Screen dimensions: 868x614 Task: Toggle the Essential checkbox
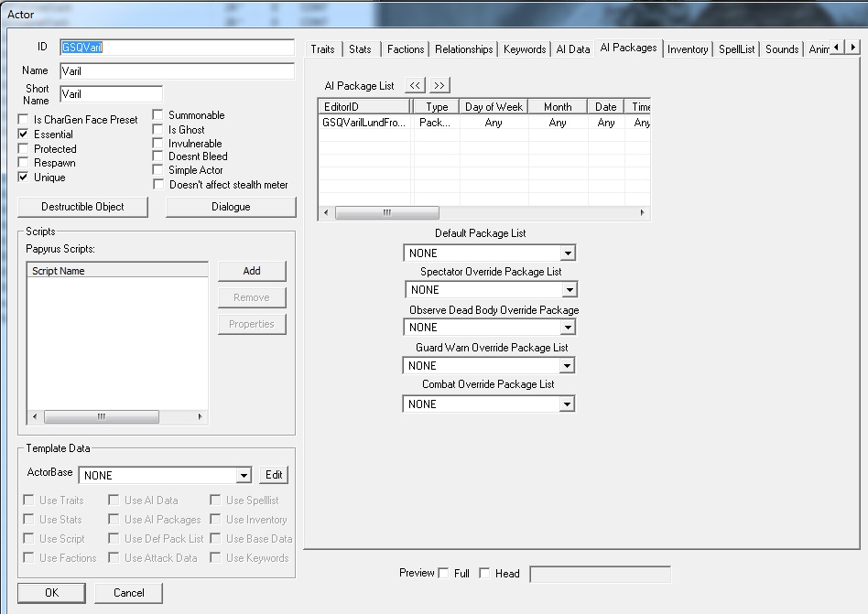(x=24, y=135)
